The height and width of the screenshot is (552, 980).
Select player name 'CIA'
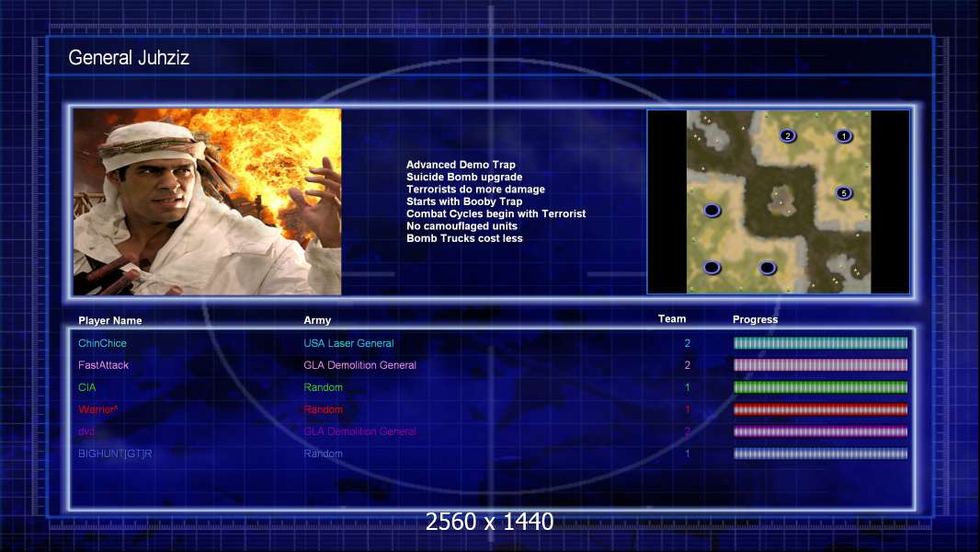86,387
